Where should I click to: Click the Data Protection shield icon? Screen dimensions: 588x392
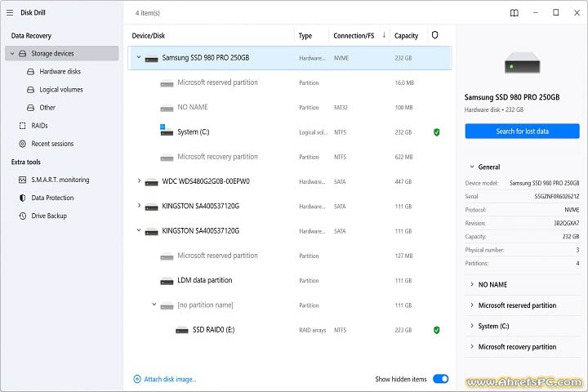23,198
